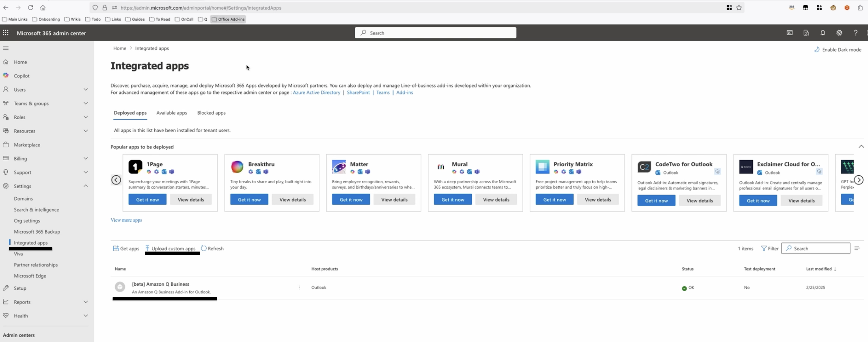The image size is (868, 342).
Task: Collapse the Settings navigation section
Action: pyautogui.click(x=86, y=186)
